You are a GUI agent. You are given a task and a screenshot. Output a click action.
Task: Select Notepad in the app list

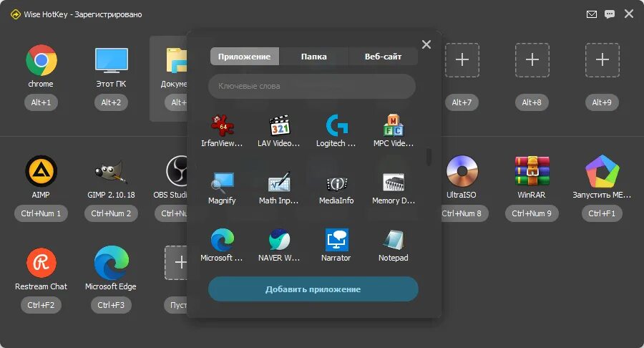click(x=394, y=240)
